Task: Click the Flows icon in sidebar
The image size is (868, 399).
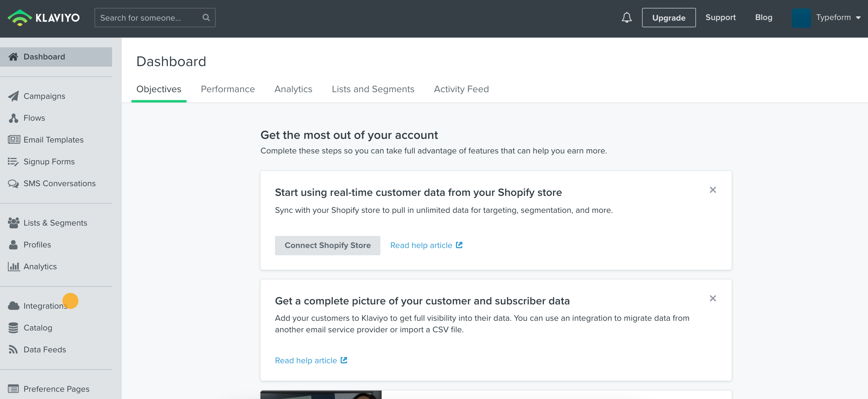Action: (13, 118)
